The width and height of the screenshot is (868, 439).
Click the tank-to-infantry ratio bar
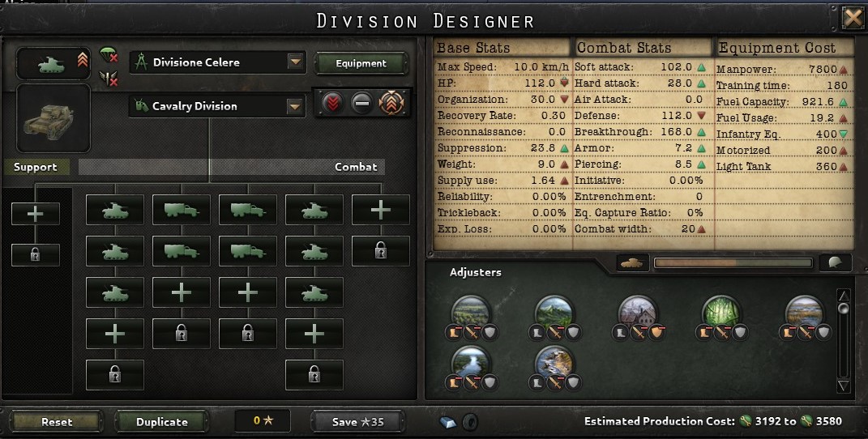[733, 263]
